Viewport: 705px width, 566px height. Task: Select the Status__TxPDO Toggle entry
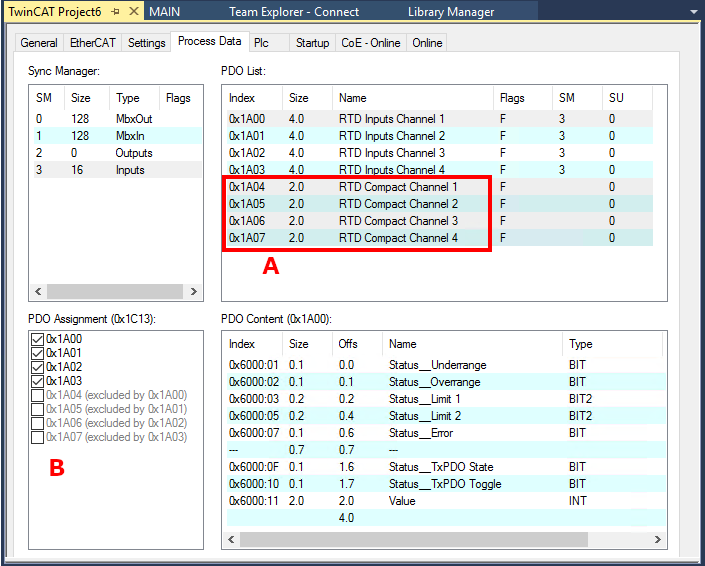tap(446, 484)
